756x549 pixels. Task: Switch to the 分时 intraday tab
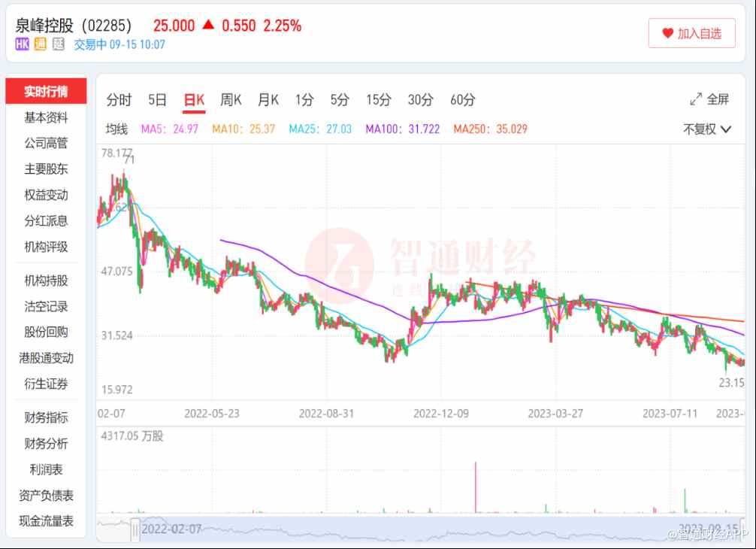pyautogui.click(x=120, y=99)
